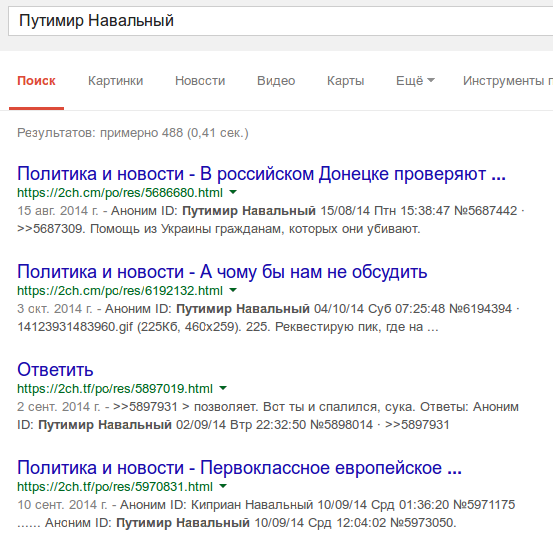Open Инструменты поиска options
Image resolution: width=553 pixels, height=544 pixels.
coord(508,81)
